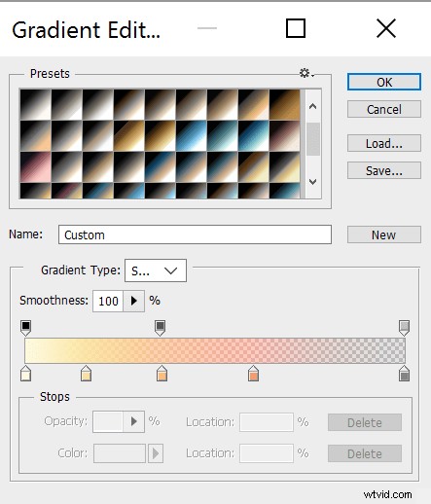This screenshot has height=504, width=431.
Task: Select the light orange color stop
Action: click(162, 373)
